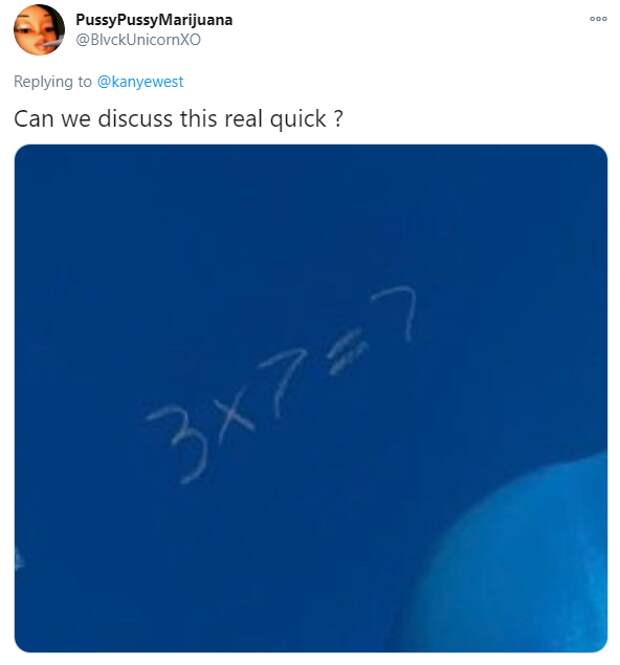The image size is (620, 665).
Task: Click the handwritten 7 after the equals sign
Action: click(394, 313)
